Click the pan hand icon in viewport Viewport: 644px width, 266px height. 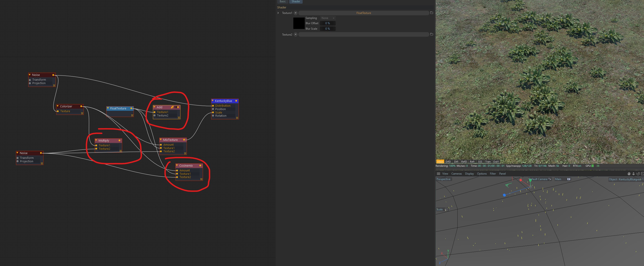coord(629,174)
